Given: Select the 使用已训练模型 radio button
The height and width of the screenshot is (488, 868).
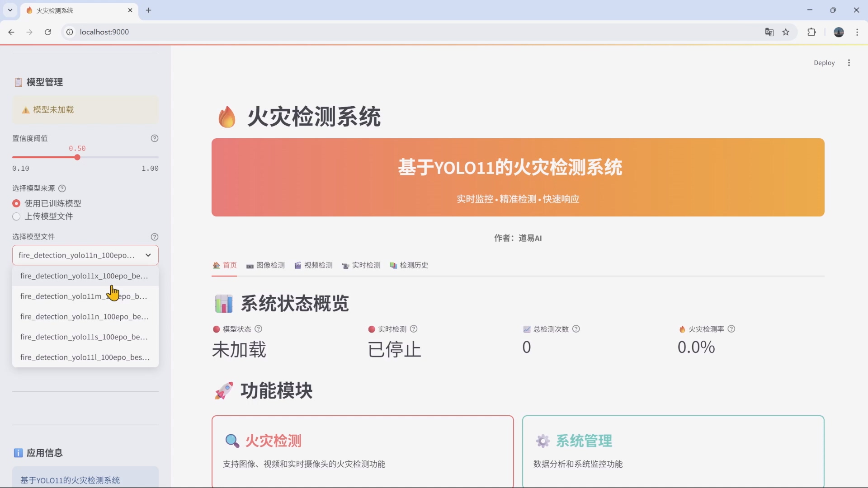Looking at the screenshot, I should click(x=16, y=203).
